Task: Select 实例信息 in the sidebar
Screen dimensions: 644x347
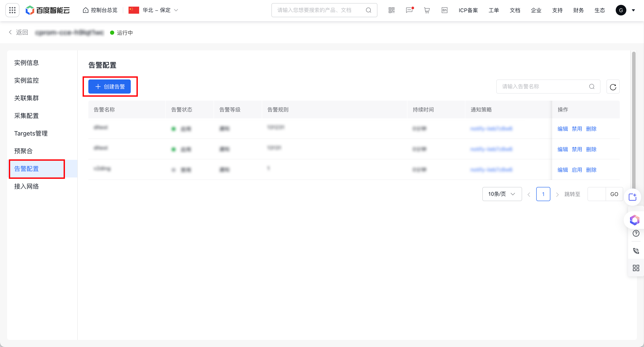Action: tap(27, 63)
